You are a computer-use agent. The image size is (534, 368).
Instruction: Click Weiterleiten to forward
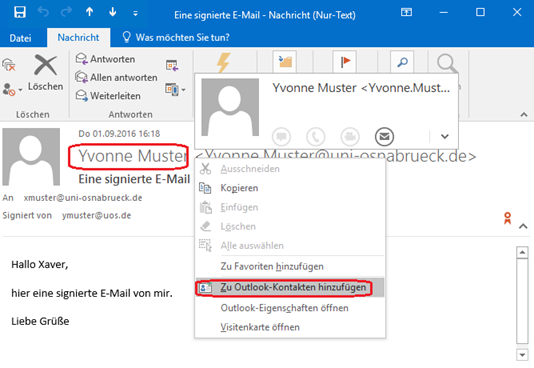point(108,96)
